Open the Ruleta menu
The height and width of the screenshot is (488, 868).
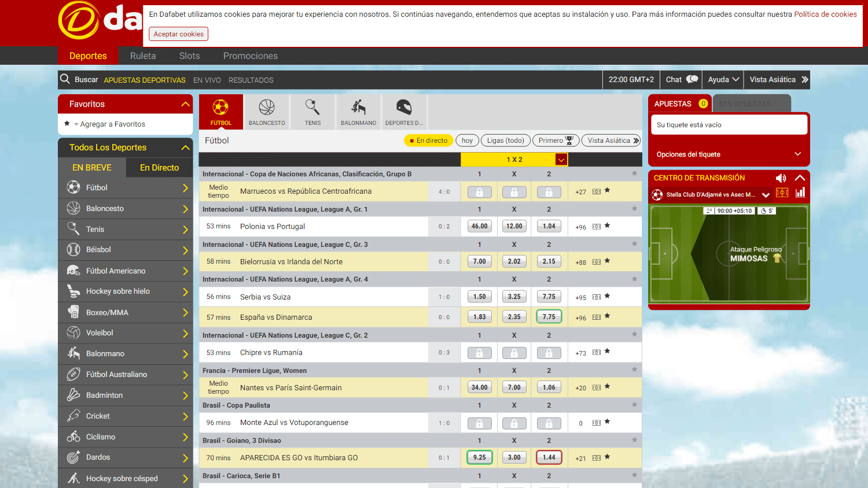(143, 56)
